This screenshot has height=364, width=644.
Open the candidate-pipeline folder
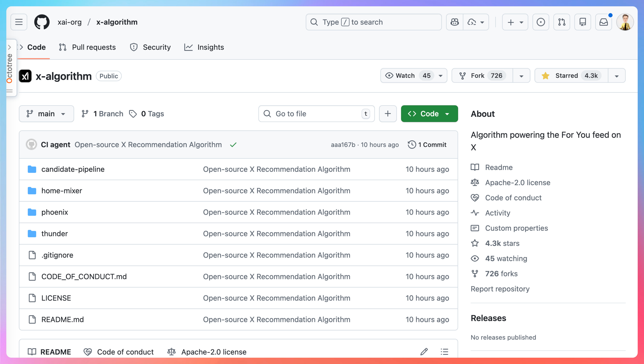73,169
